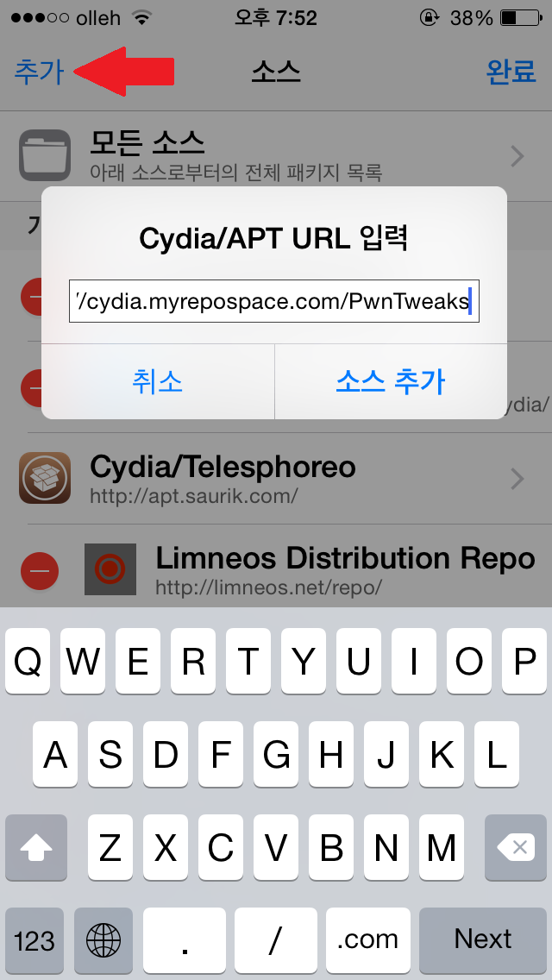The image size is (552, 980).
Task: Click the Cydia/APT URL text field
Action: [273, 301]
